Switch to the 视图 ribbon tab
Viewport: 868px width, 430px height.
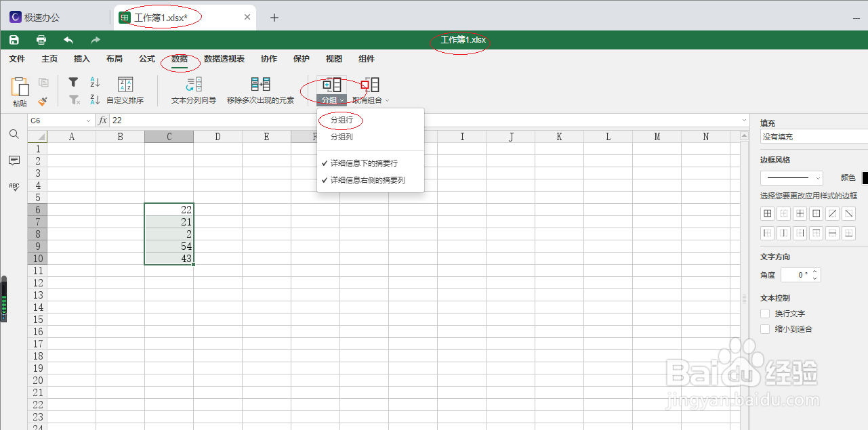click(x=333, y=59)
